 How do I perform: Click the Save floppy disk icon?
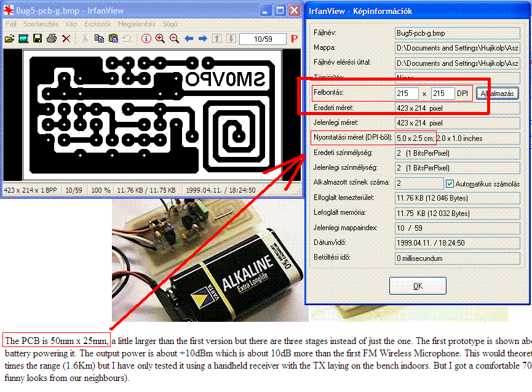(x=38, y=38)
